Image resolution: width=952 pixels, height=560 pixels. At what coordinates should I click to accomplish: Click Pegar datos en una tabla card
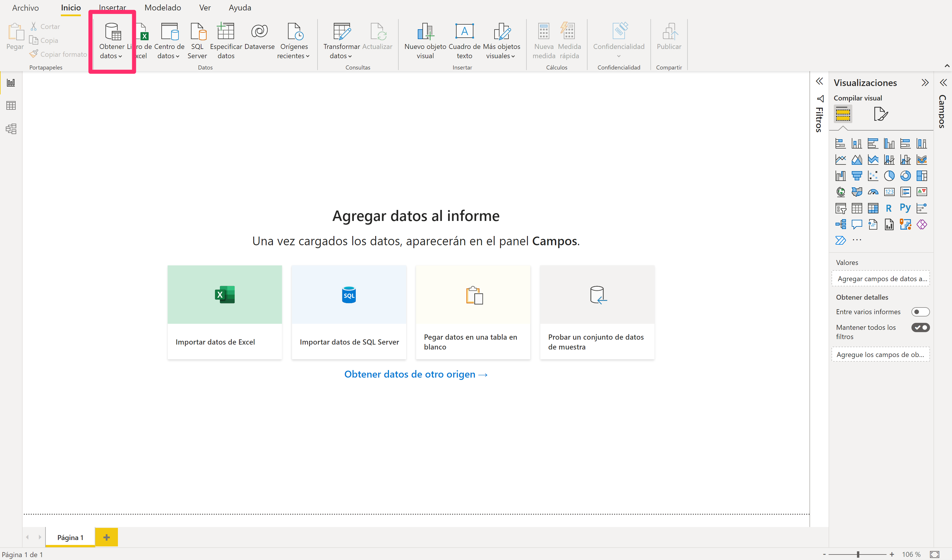coord(473,312)
